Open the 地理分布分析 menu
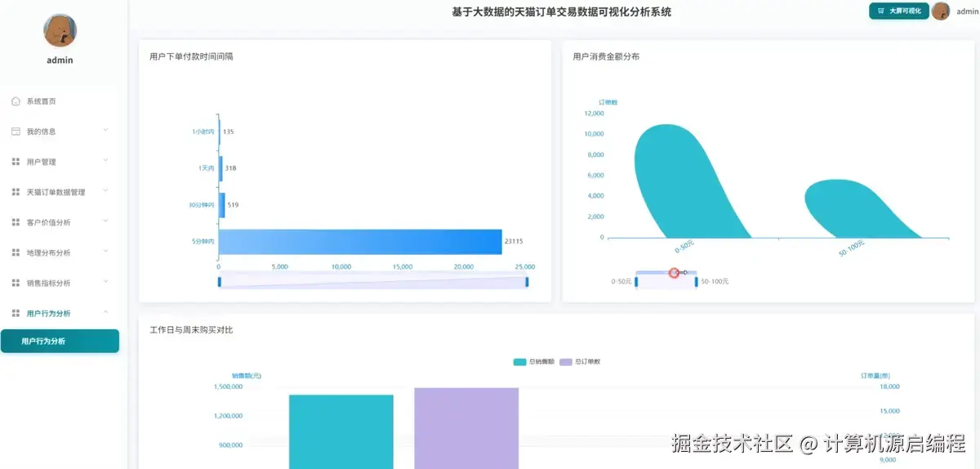Screen dimensions: 980x469 (60, 252)
